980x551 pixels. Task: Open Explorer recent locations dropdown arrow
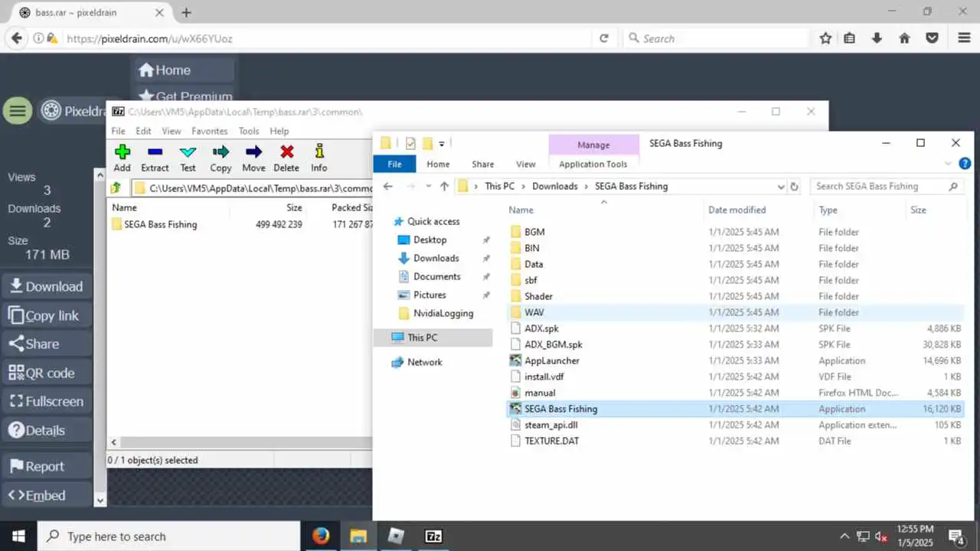429,186
